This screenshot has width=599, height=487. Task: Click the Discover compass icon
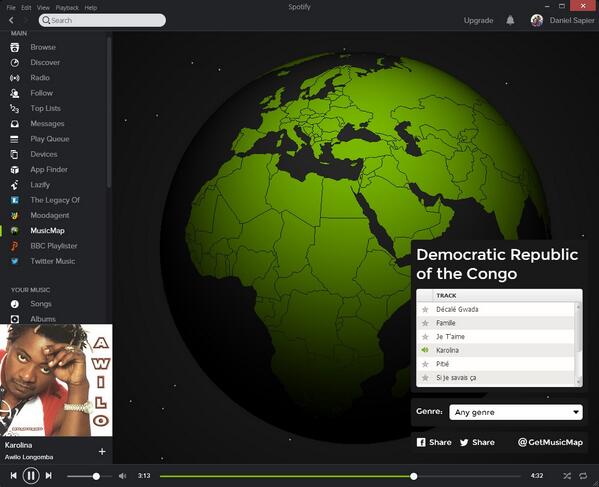pos(15,63)
